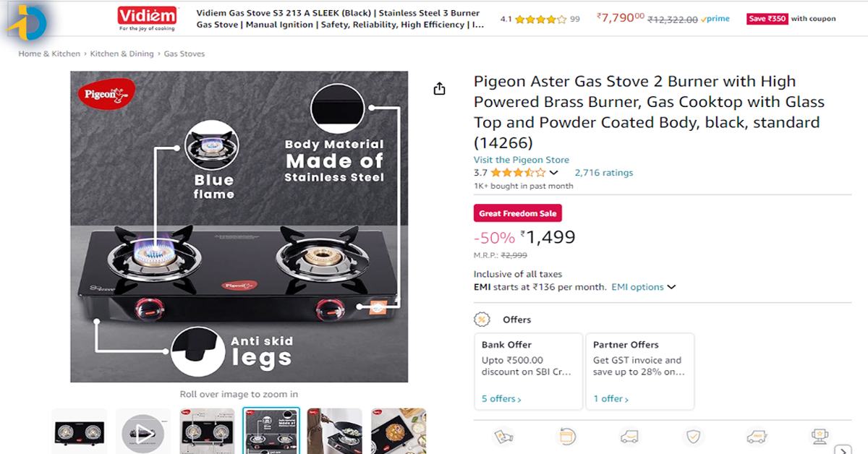868x454 pixels.
Task: Visit the Pigeon Store link
Action: (521, 160)
